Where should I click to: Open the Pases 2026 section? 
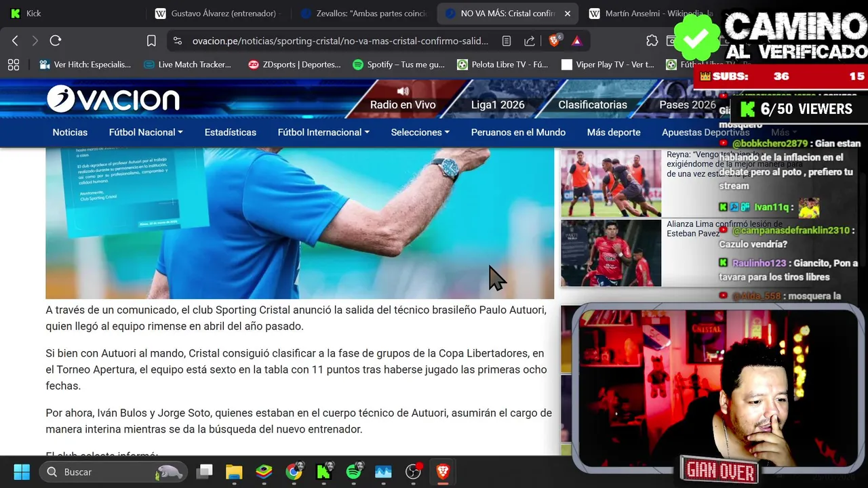click(x=687, y=104)
